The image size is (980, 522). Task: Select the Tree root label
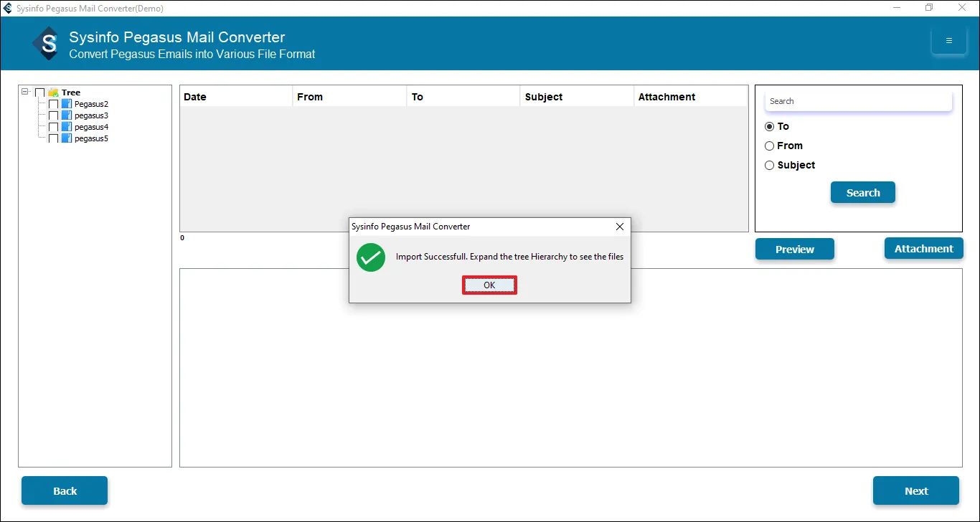click(71, 92)
